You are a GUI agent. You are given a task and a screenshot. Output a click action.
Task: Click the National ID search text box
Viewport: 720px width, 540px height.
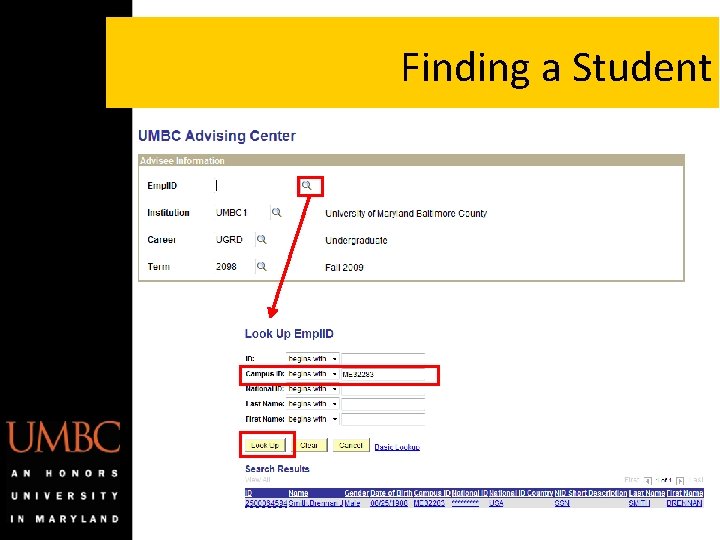point(383,389)
